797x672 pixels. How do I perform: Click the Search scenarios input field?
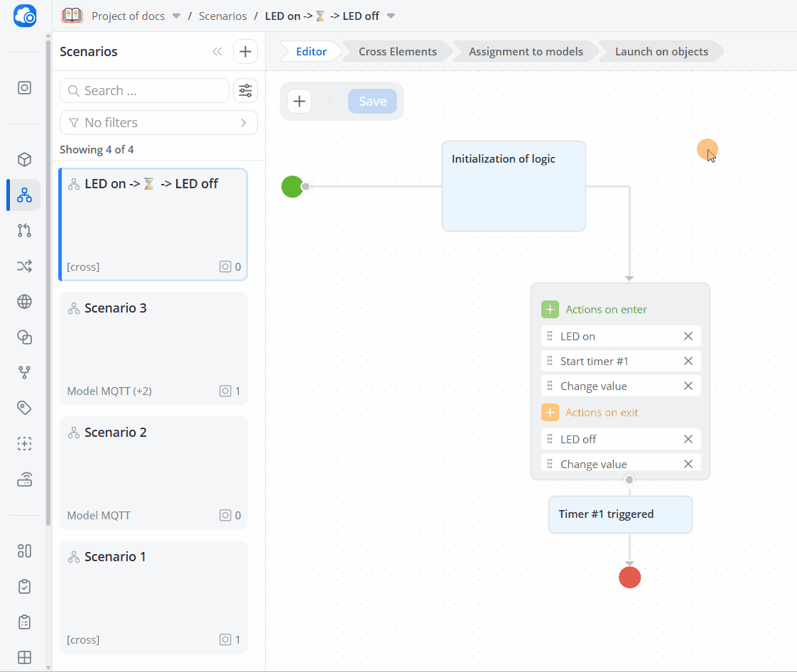144,90
